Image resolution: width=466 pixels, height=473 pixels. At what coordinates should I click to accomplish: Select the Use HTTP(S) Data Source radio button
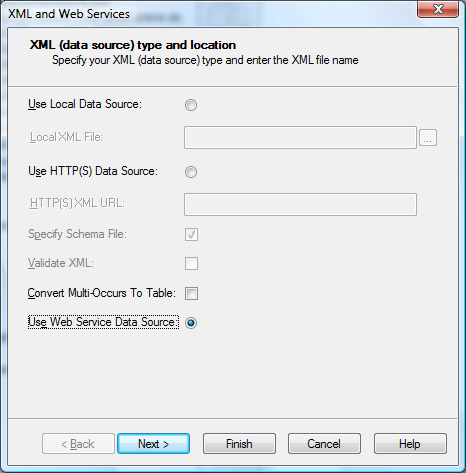click(191, 172)
